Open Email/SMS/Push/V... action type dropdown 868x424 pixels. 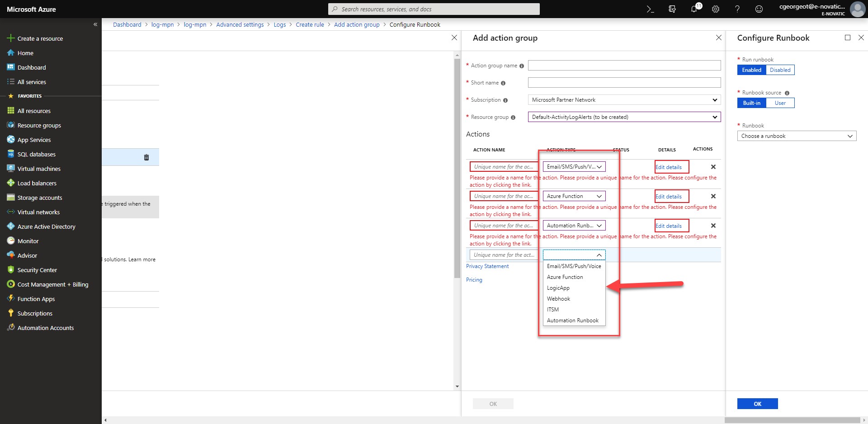pos(574,167)
